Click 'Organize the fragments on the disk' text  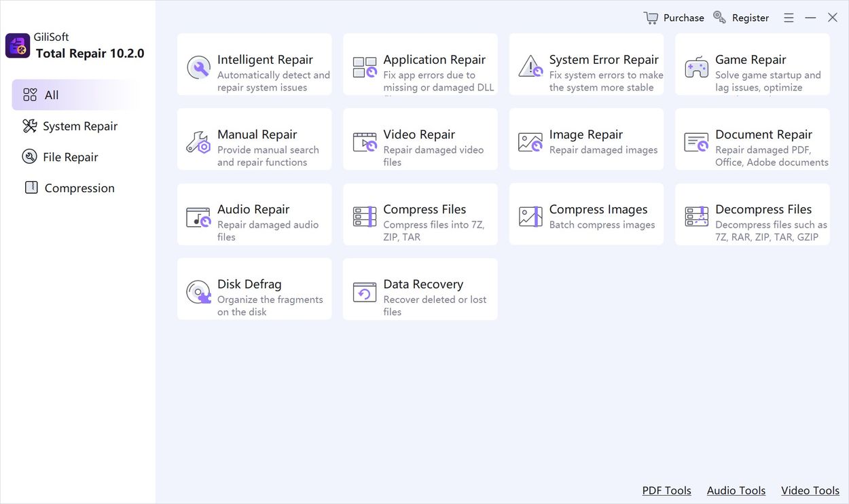coord(270,306)
